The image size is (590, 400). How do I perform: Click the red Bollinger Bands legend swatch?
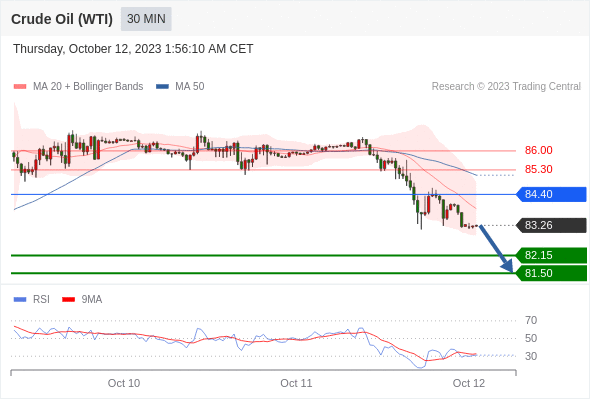click(20, 87)
